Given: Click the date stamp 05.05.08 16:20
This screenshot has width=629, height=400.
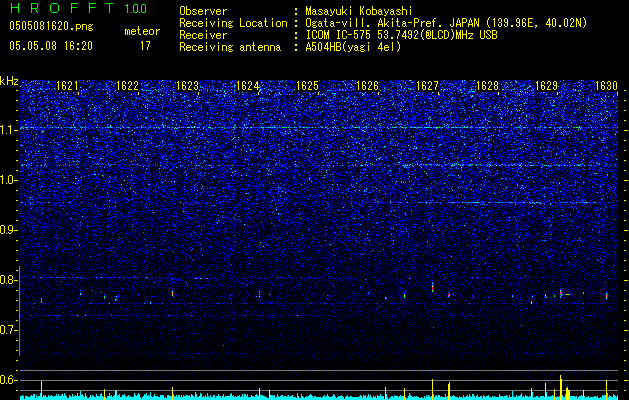Looking at the screenshot, I should tap(51, 46).
